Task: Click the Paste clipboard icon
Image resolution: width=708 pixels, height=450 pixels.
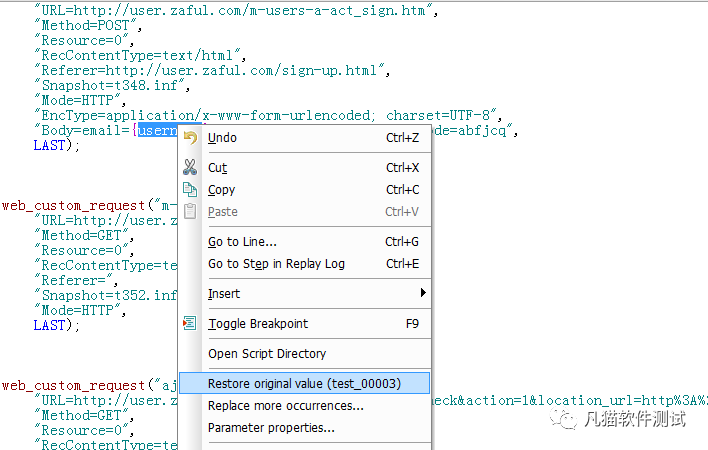Action: click(190, 211)
